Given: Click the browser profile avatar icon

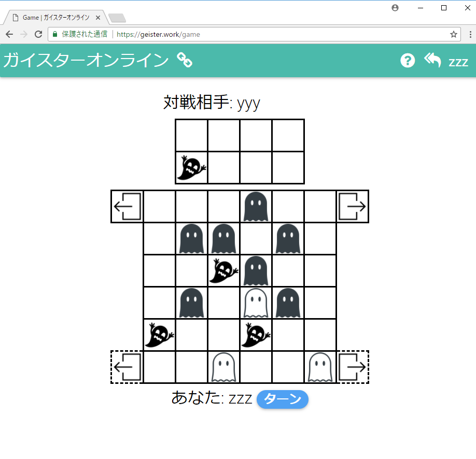Looking at the screenshot, I should [x=395, y=8].
